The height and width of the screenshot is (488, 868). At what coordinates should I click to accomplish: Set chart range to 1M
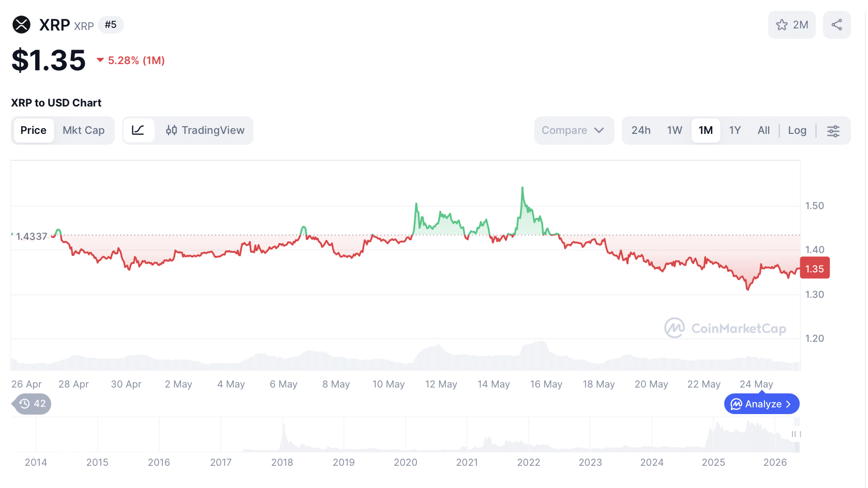click(706, 130)
